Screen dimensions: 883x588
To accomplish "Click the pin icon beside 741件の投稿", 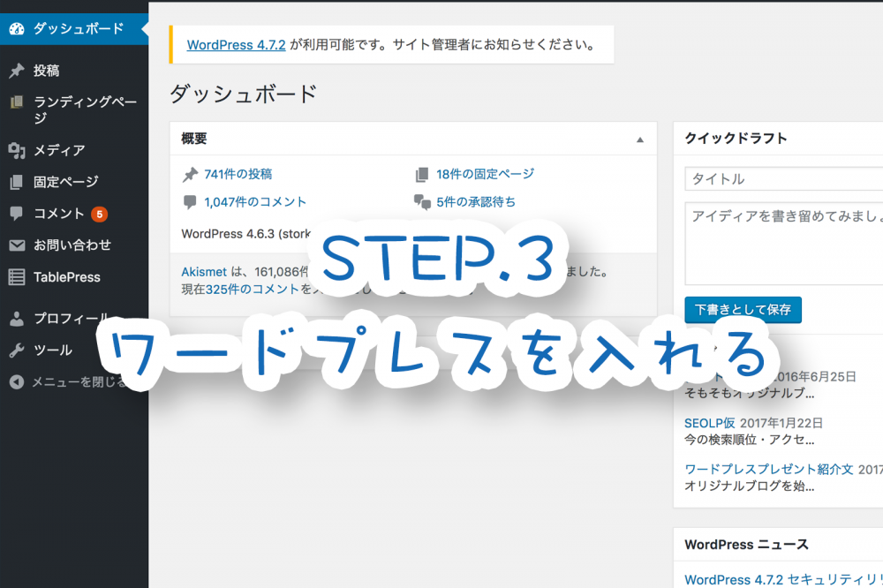I will pyautogui.click(x=191, y=175).
